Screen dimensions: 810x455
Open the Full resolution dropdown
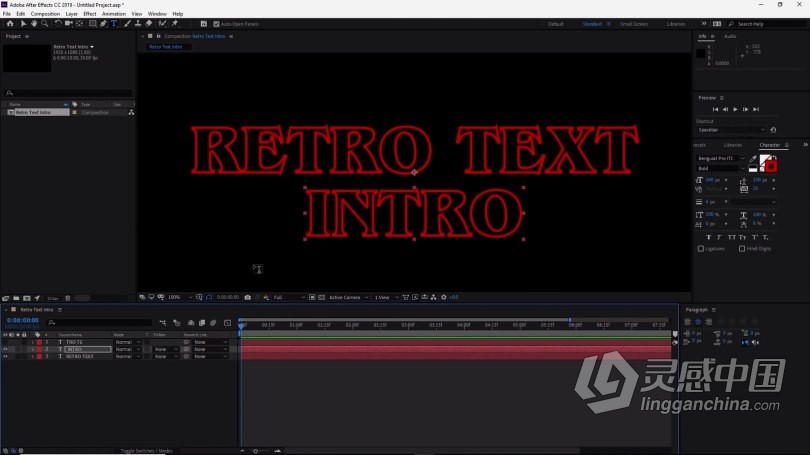[x=288, y=297]
